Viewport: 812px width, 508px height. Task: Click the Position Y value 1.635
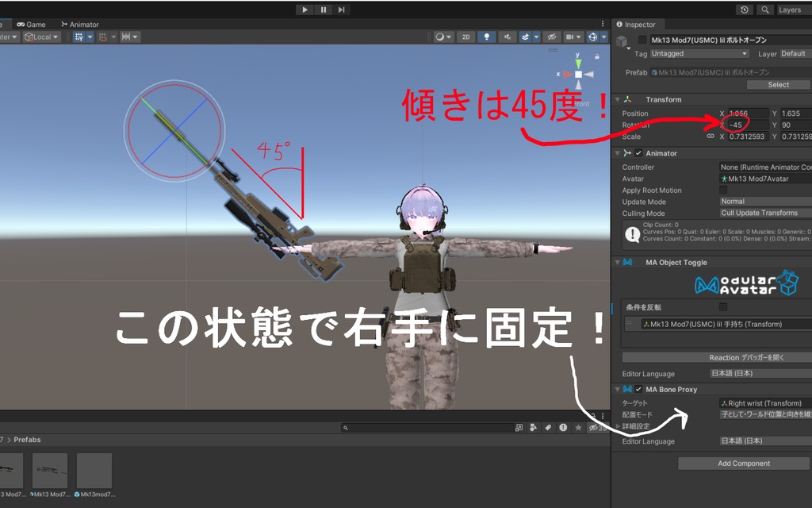point(796,113)
